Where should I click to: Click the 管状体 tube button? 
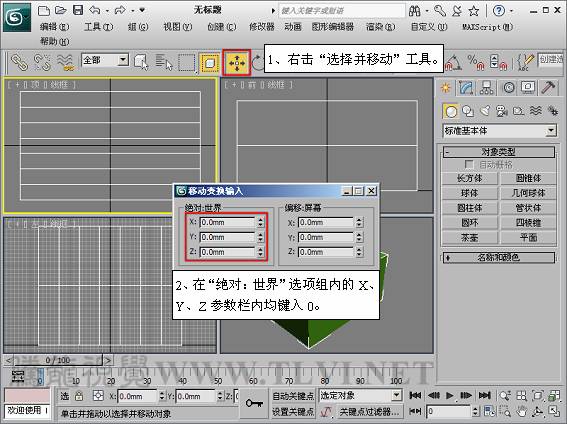tap(528, 208)
